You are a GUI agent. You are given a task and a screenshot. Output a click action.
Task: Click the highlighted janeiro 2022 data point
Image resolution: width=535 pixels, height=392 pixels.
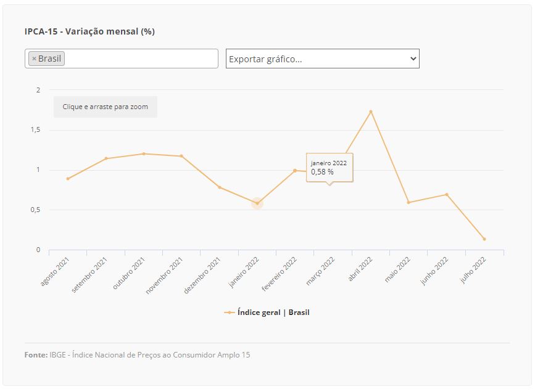coord(257,203)
